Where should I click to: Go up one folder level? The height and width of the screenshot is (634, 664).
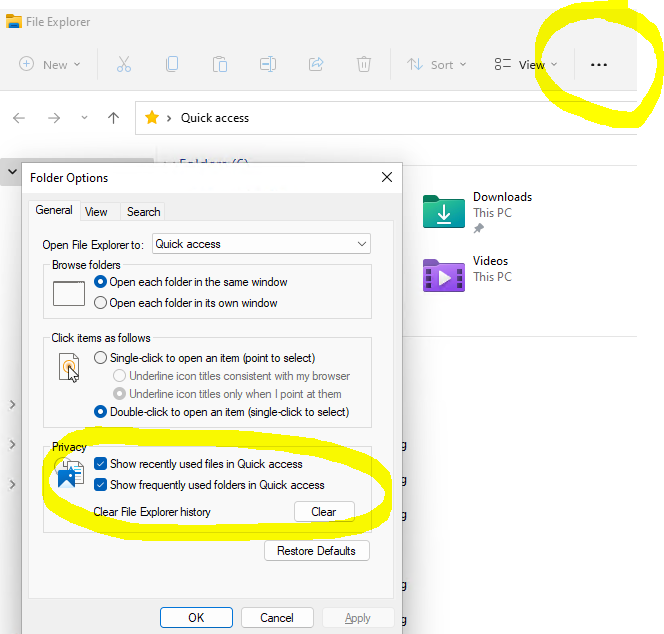click(113, 118)
